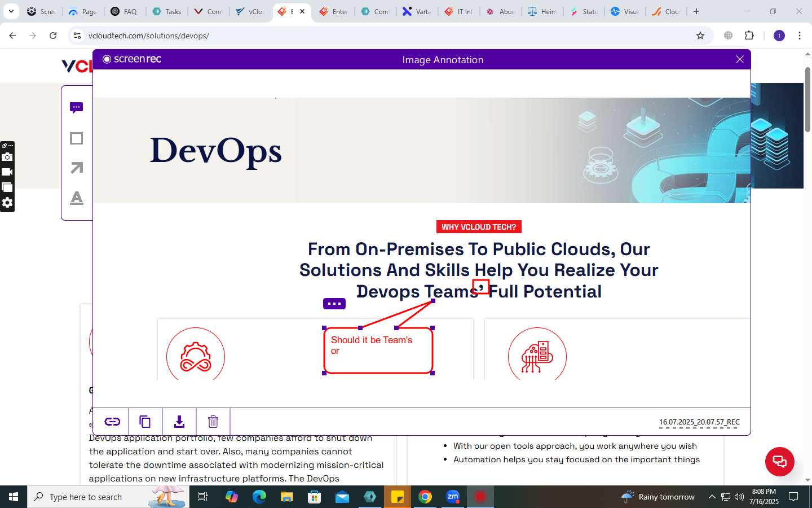Open Google Chrome from the taskbar

tap(425, 497)
